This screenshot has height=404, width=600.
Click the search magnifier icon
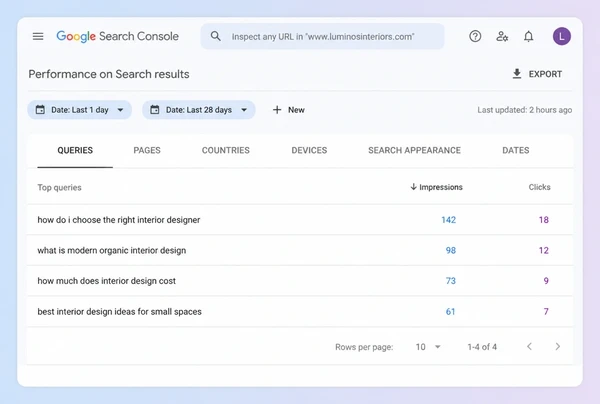215,36
